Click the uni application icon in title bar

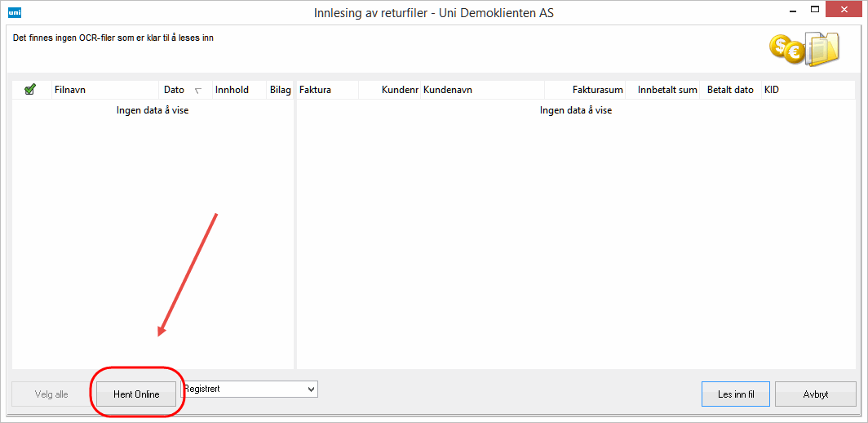coord(14,12)
